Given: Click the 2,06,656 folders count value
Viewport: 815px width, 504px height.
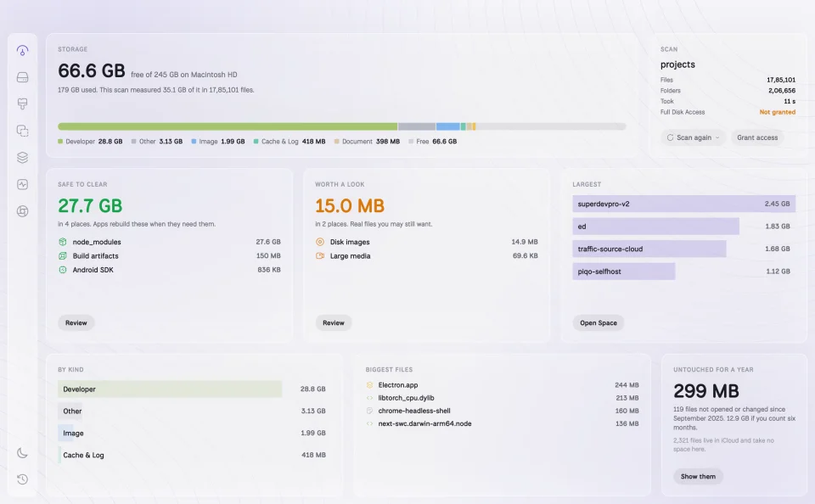Looking at the screenshot, I should [782, 91].
